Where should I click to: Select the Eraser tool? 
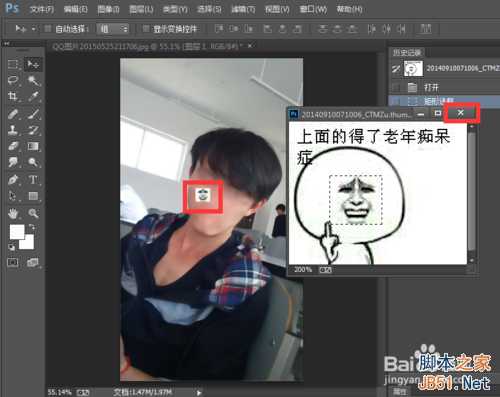tap(13, 146)
